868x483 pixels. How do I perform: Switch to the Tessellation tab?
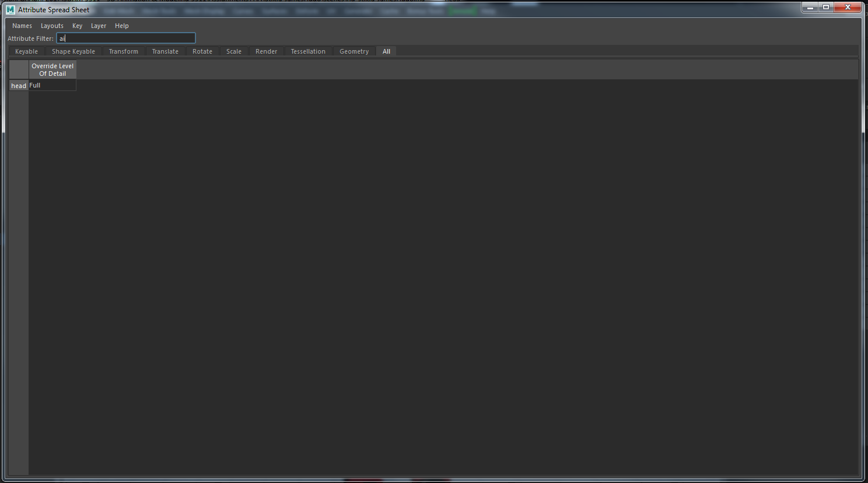[308, 51]
